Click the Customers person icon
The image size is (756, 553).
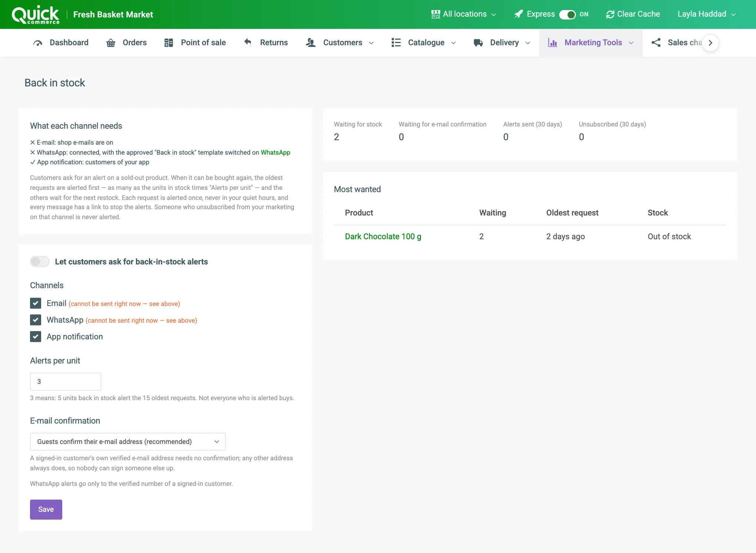click(311, 43)
